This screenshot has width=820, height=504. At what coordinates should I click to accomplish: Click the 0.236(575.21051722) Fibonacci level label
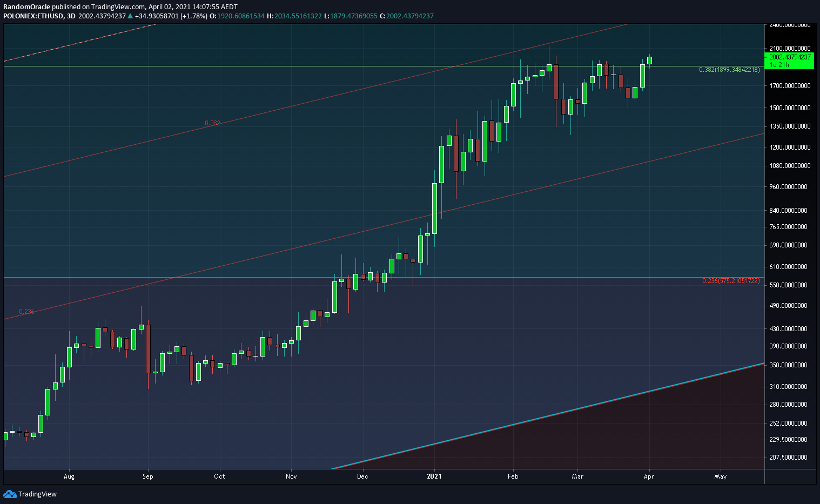click(731, 281)
